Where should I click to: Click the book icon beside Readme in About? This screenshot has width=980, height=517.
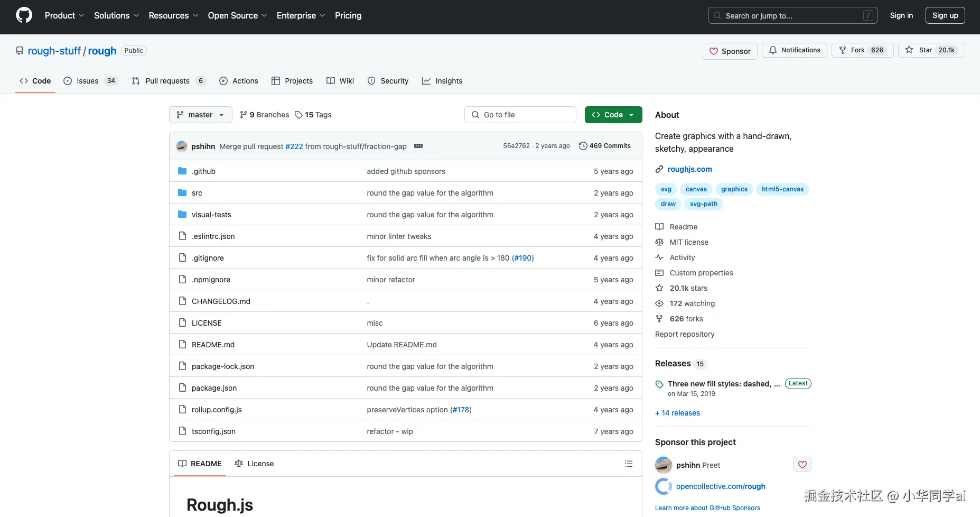pos(659,227)
